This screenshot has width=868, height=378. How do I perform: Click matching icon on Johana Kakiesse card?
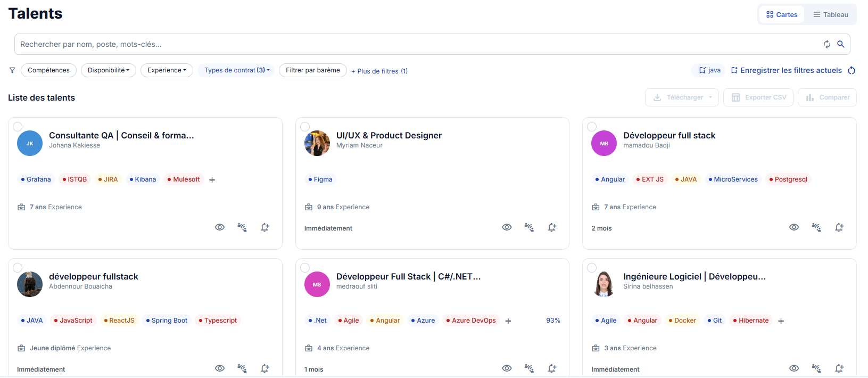[242, 227]
